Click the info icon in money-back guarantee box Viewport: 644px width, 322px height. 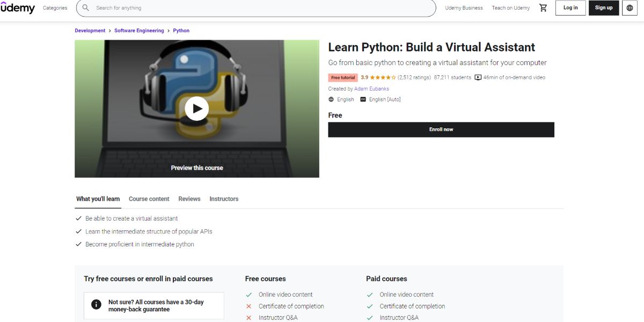[96, 304]
